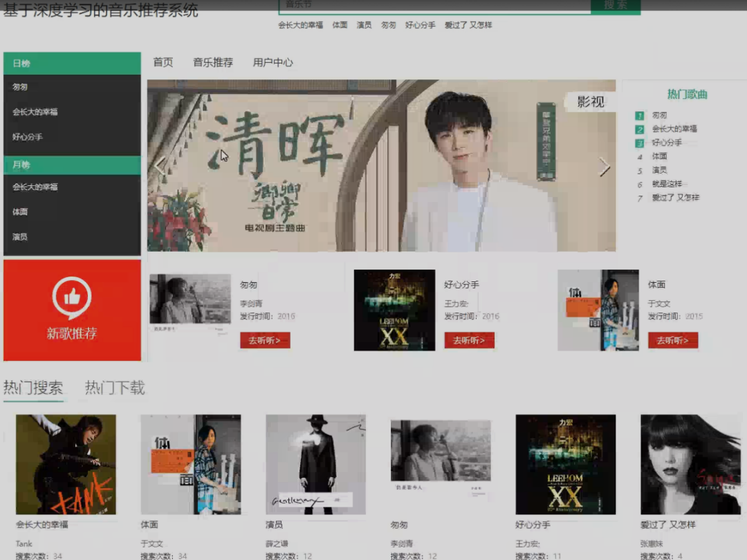Click 好心分手 XX album cover in new songs row

tap(394, 310)
